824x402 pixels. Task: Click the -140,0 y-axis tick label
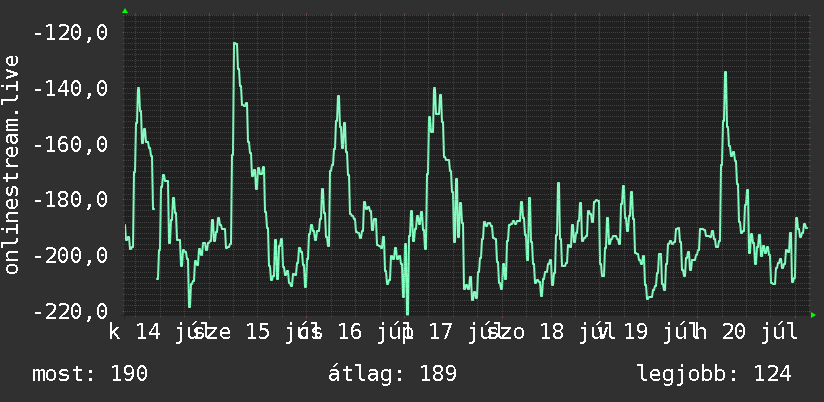tap(70, 89)
